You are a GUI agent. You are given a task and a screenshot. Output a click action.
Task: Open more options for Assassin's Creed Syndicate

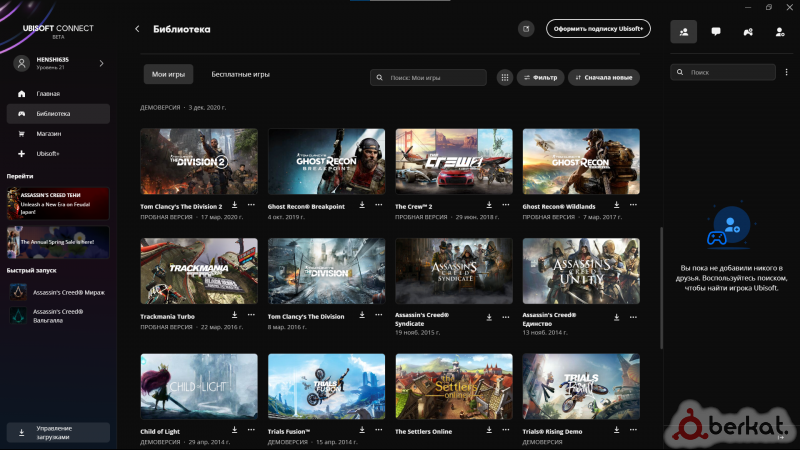coord(506,317)
